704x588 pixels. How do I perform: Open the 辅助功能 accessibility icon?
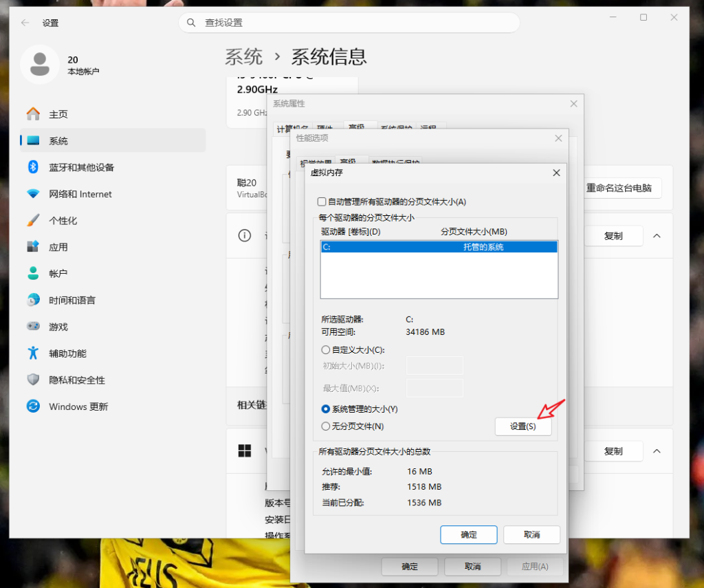tap(33, 353)
